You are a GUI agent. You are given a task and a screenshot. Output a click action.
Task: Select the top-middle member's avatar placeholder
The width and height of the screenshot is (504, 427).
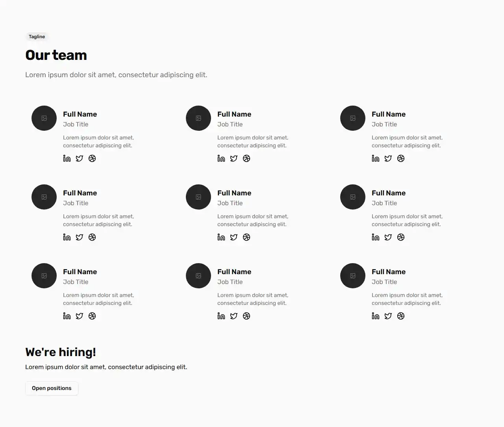pos(198,118)
